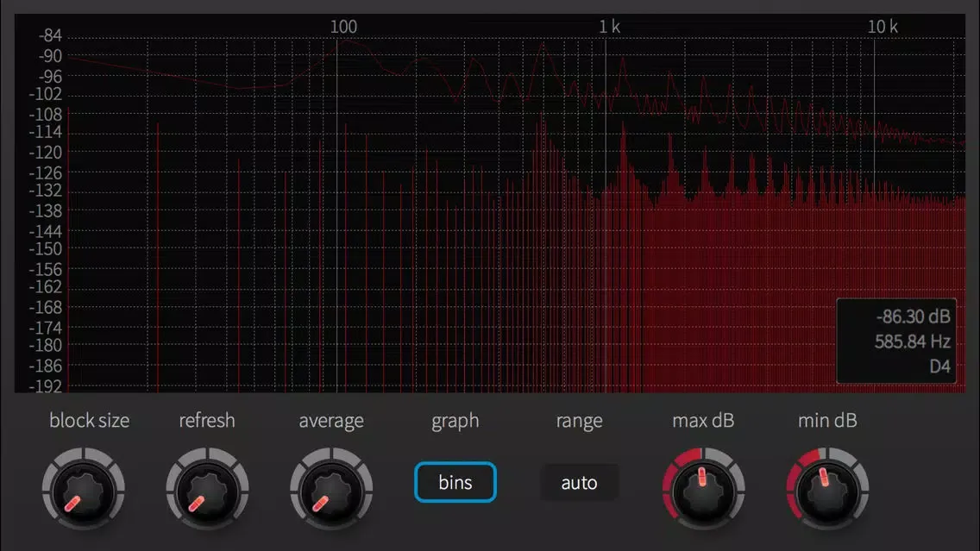Click the 1 k frequency axis label
980x551 pixels.
point(609,27)
